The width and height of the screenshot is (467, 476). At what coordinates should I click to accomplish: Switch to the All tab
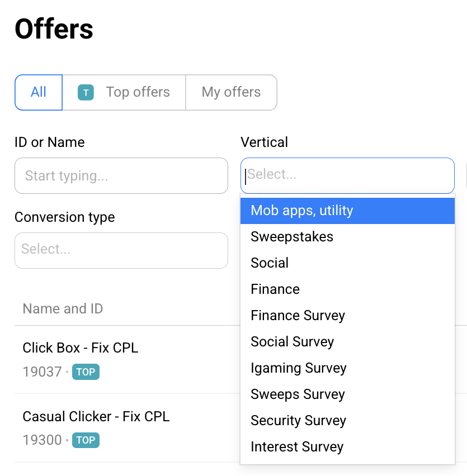[39, 92]
